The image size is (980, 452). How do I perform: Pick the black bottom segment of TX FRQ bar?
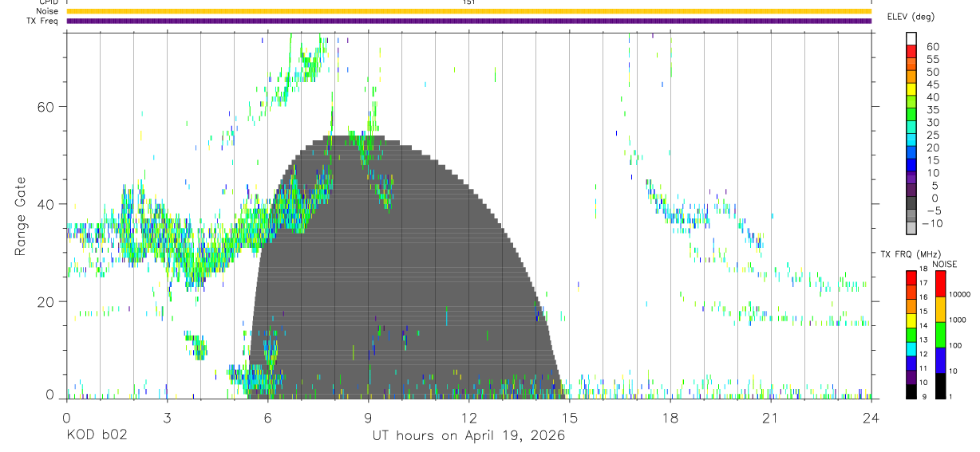[x=911, y=391]
